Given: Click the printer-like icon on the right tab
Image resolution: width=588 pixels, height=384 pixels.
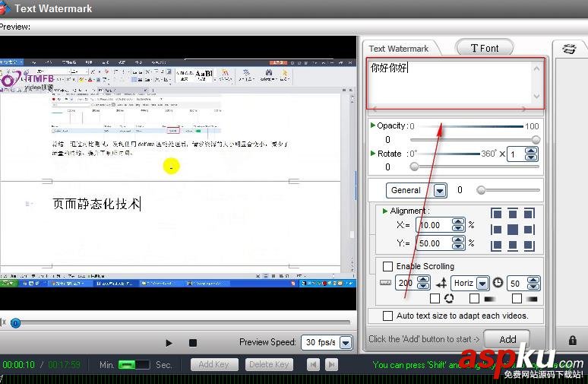Looking at the screenshot, I should [569, 49].
